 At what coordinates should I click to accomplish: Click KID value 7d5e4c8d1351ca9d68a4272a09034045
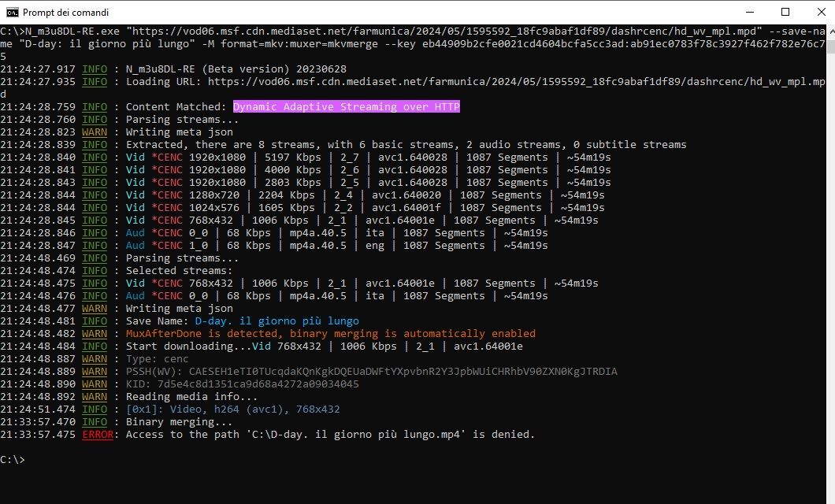[x=258, y=384]
